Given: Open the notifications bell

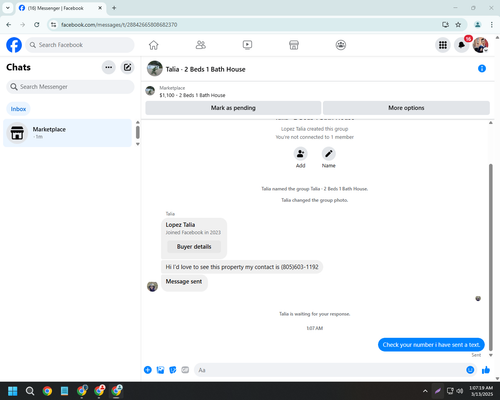Looking at the screenshot, I should pyautogui.click(x=462, y=45).
